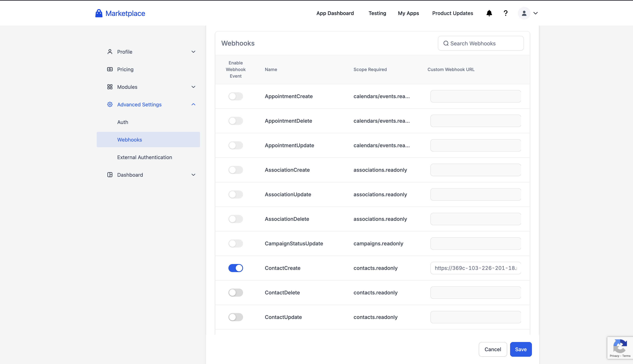Screen dimensions: 633x364
Task: Open Product Updates in top navigation
Action: coord(453,13)
